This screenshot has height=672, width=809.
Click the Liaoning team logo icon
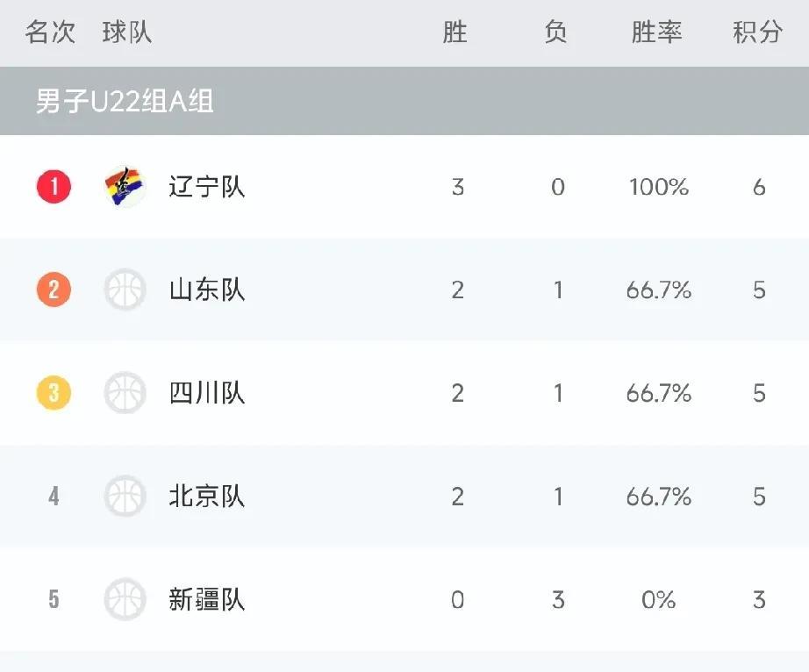tap(125, 187)
